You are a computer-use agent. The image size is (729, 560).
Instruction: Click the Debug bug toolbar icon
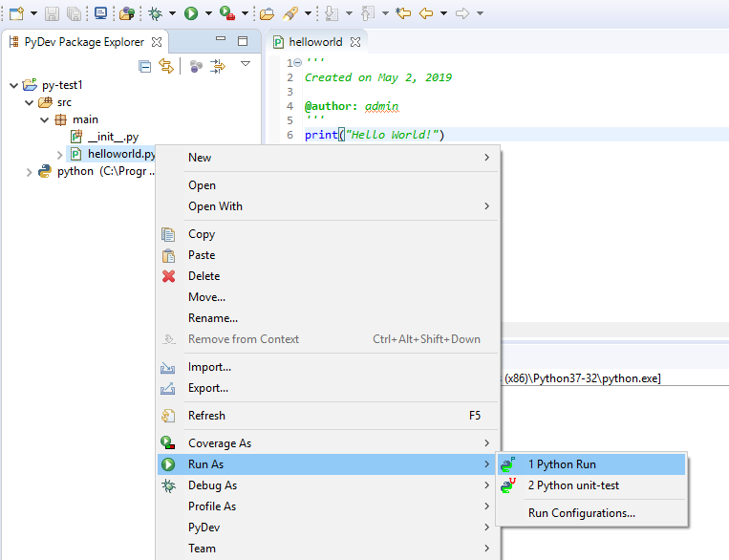pyautogui.click(x=156, y=13)
